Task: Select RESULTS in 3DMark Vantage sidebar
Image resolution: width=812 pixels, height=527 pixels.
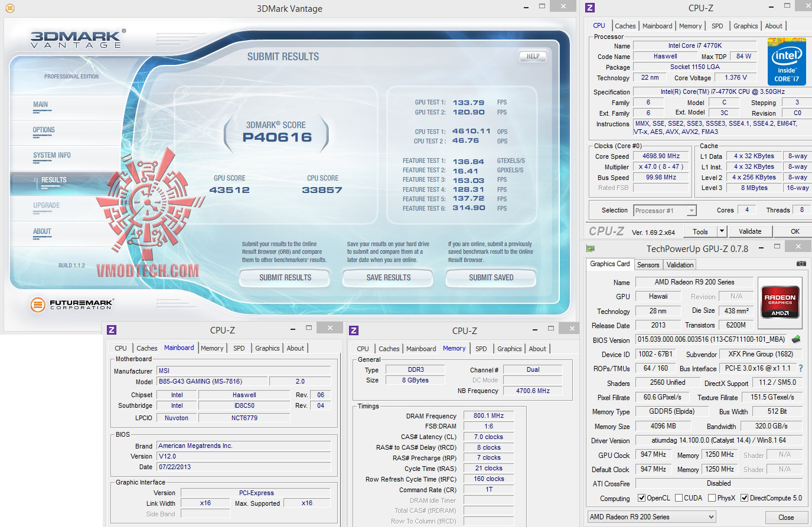Action: (54, 180)
